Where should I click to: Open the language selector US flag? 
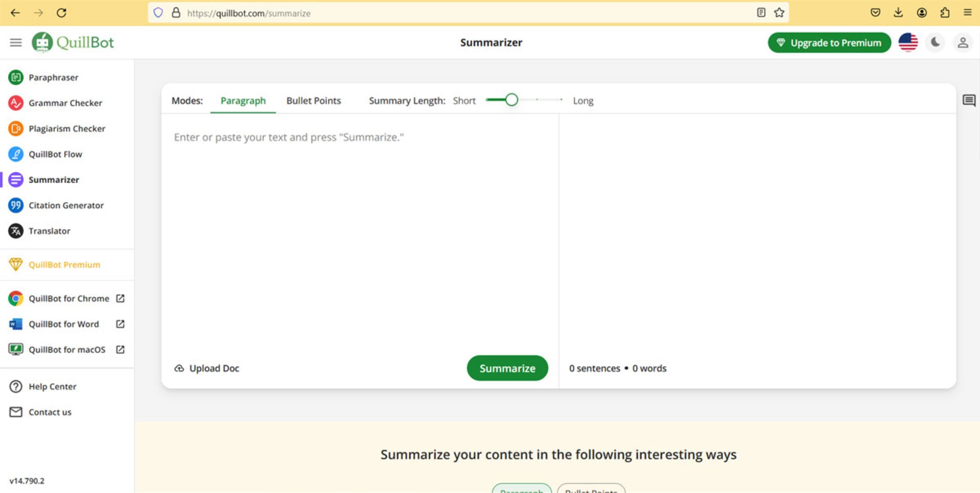coord(908,42)
